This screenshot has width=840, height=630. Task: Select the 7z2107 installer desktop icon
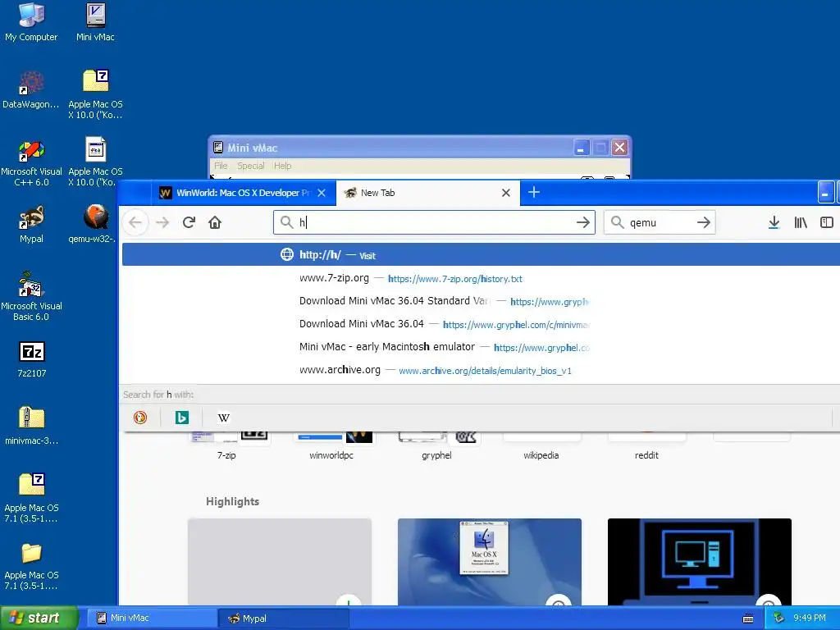pyautogui.click(x=32, y=359)
